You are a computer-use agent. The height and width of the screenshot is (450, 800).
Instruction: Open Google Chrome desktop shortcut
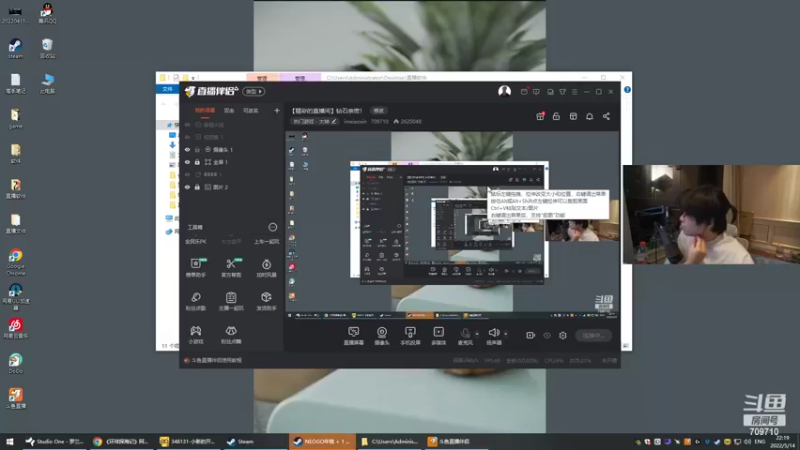15,262
